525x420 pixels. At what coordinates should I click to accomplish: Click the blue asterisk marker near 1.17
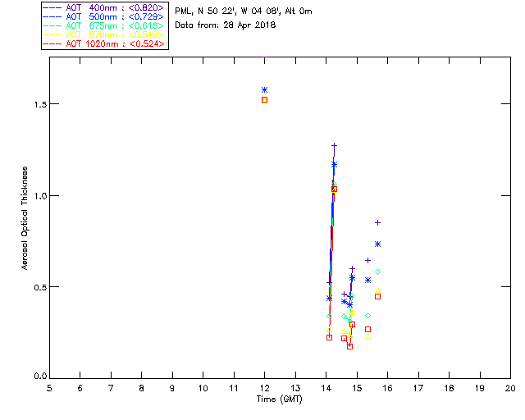pyautogui.click(x=334, y=164)
